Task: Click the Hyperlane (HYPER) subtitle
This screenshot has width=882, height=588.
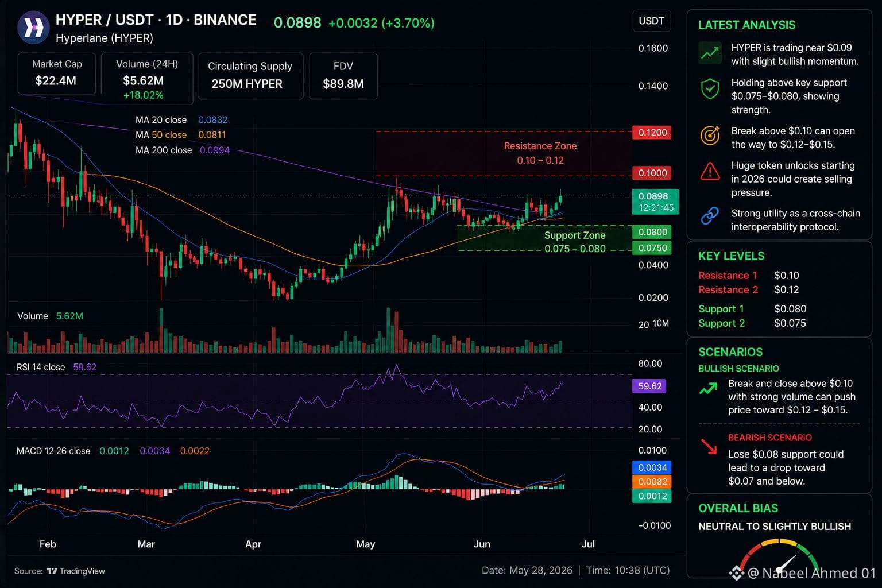Action: [105, 38]
